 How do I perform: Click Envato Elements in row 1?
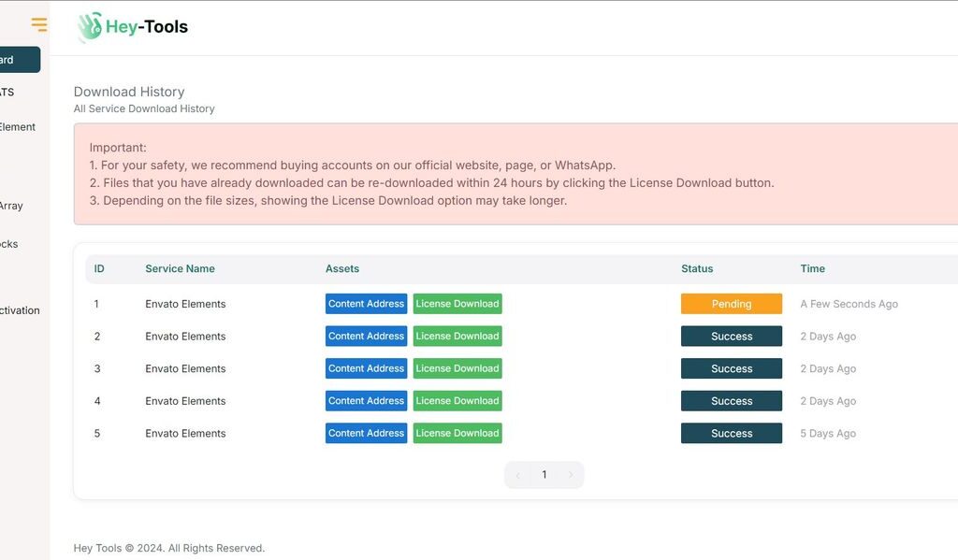coord(185,304)
